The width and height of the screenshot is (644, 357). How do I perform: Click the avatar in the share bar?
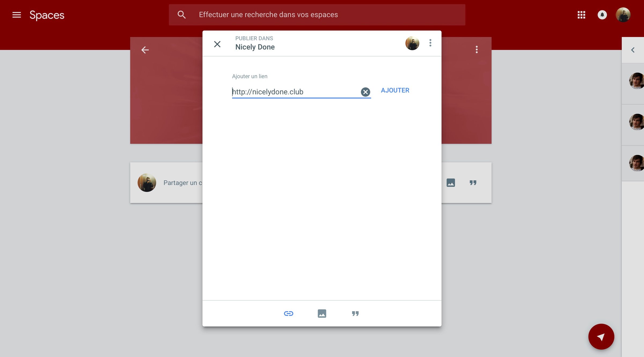click(147, 183)
